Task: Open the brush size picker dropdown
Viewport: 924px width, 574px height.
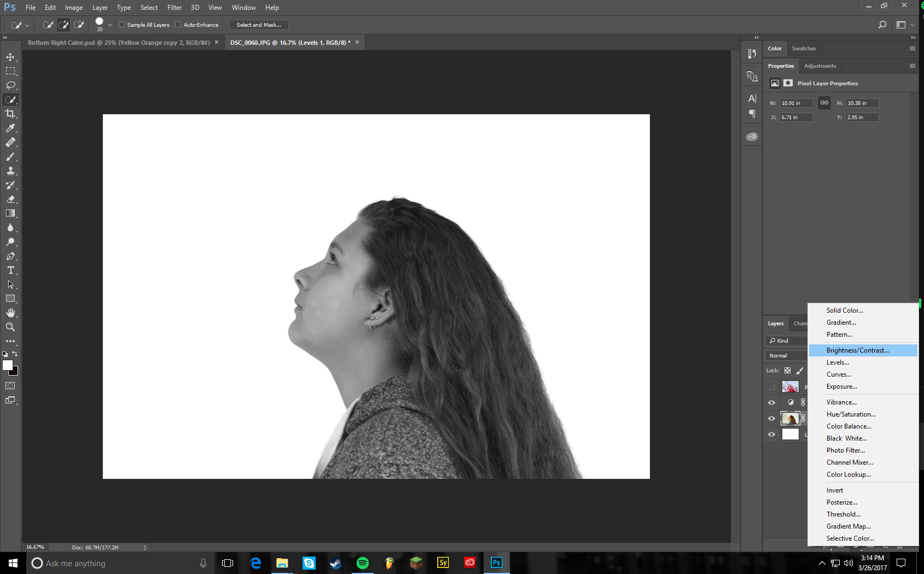Action: [110, 25]
